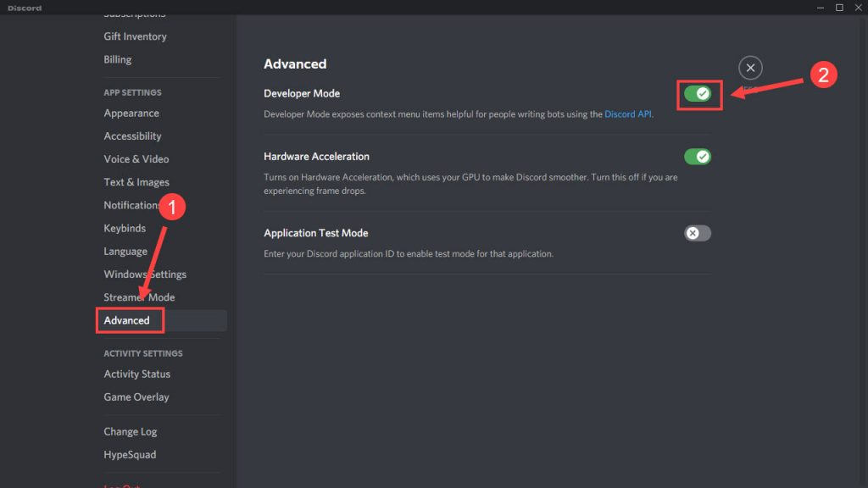The width and height of the screenshot is (868, 488).
Task: View the Change Log
Action: [130, 431]
